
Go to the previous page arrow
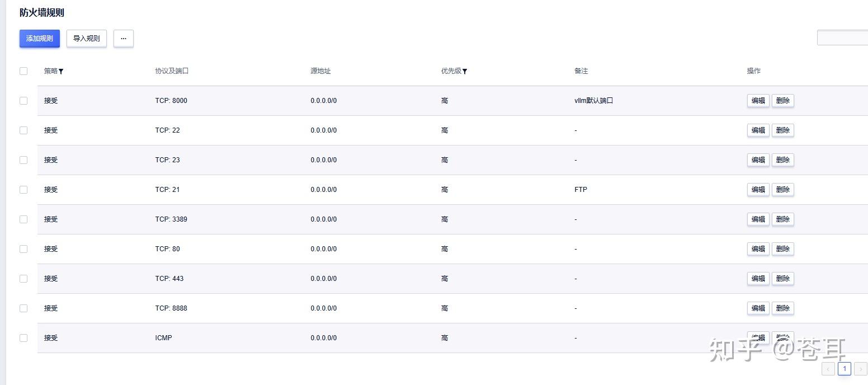point(828,369)
